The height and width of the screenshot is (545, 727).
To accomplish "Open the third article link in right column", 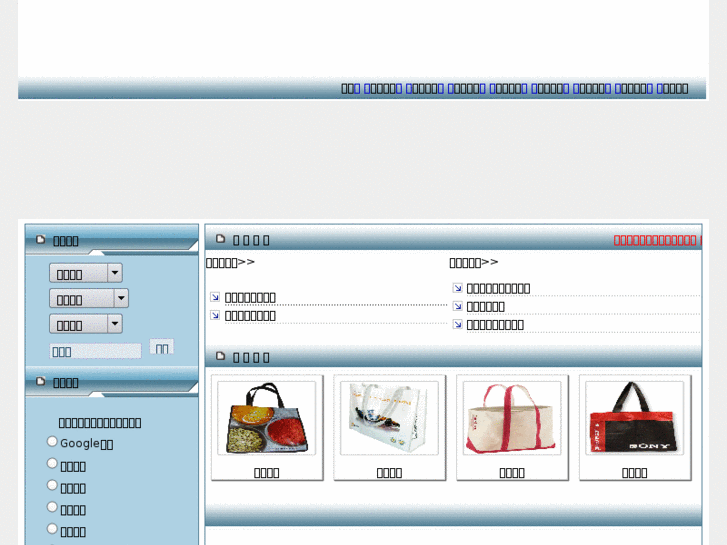I will [x=495, y=325].
